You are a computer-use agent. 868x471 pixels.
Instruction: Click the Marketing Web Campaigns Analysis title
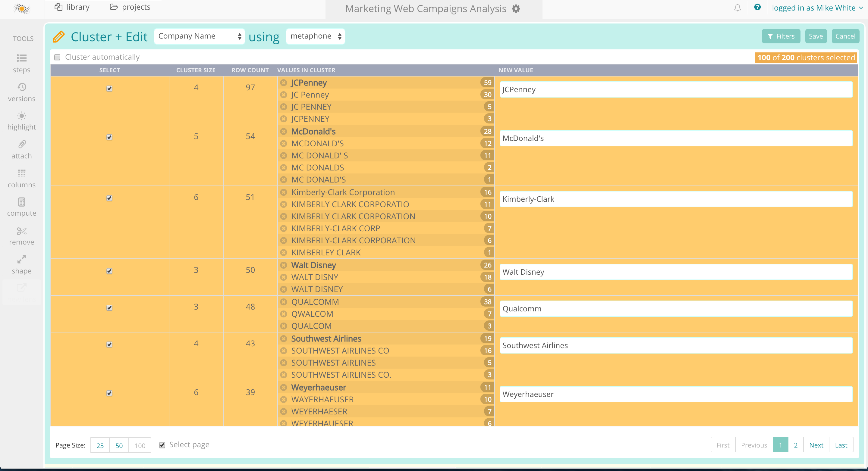426,9
